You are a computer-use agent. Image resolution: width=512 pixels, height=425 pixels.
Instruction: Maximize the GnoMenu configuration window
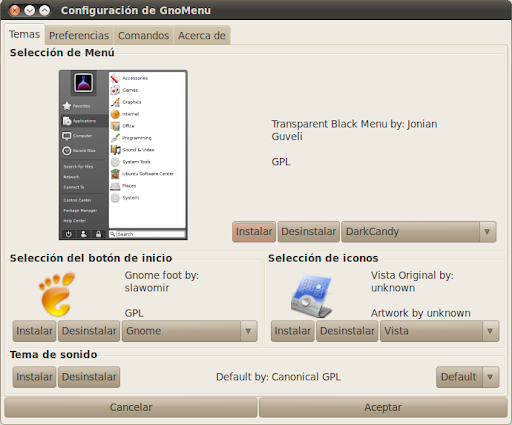click(45, 10)
